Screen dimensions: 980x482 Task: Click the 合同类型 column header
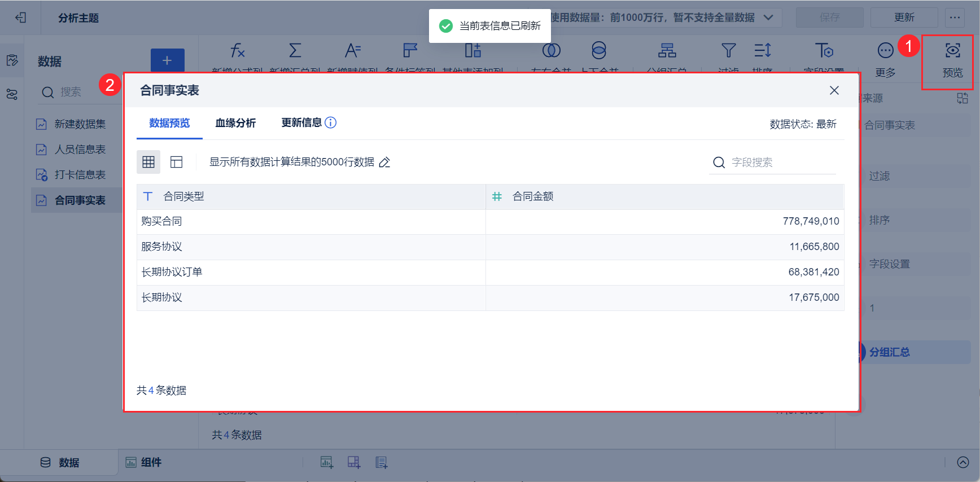(311, 196)
